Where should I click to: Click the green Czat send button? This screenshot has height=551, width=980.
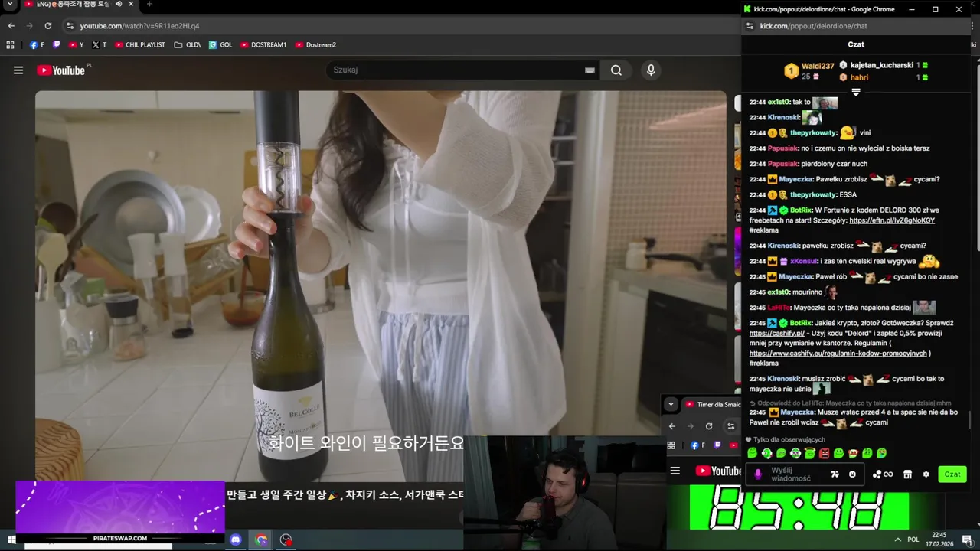952,474
